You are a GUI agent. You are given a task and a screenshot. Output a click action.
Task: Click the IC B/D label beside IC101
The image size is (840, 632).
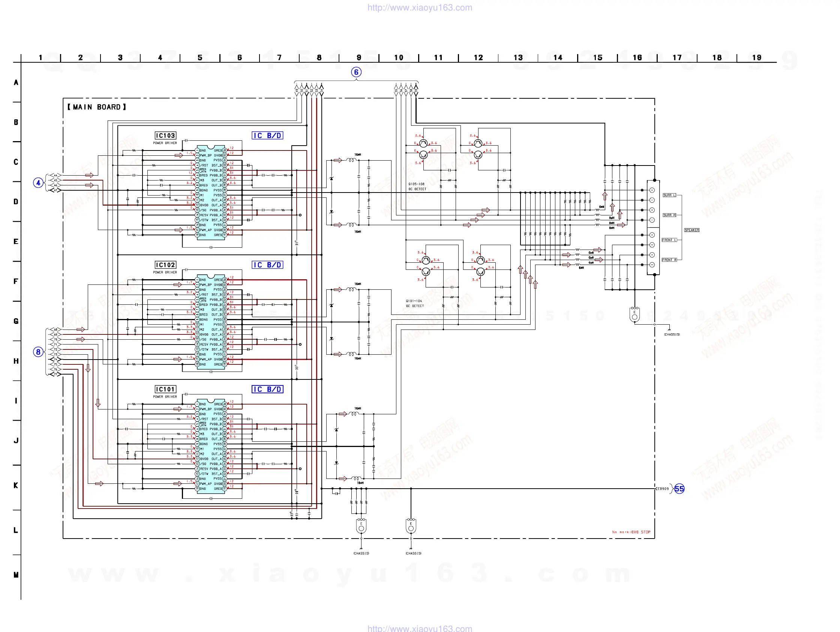267,389
